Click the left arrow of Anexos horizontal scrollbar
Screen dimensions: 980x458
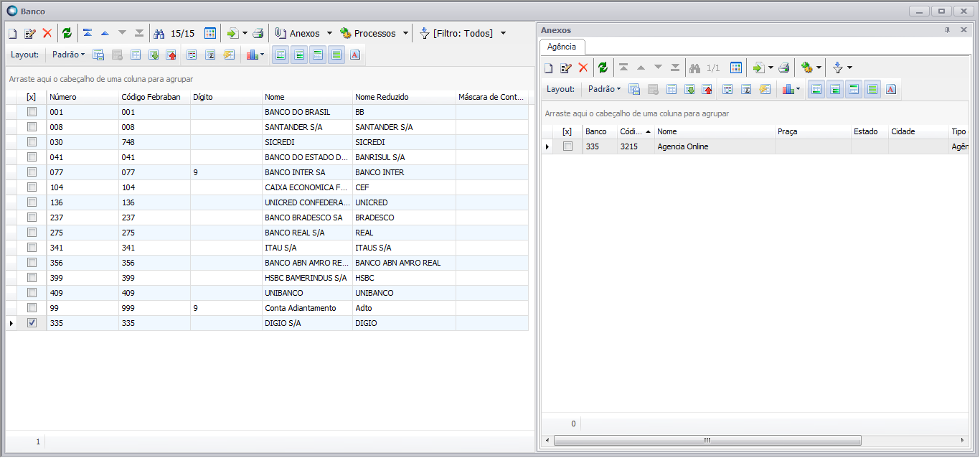(547, 440)
